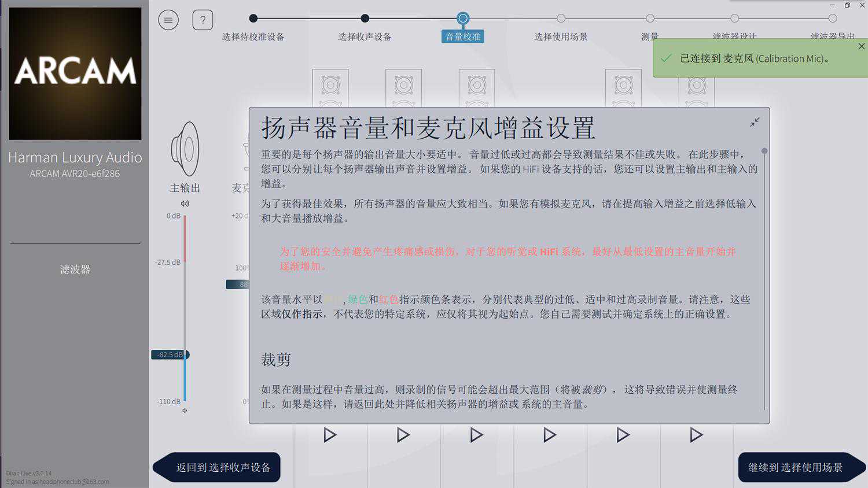This screenshot has width=868, height=488.
Task: Click the question mark help icon
Action: click(203, 20)
